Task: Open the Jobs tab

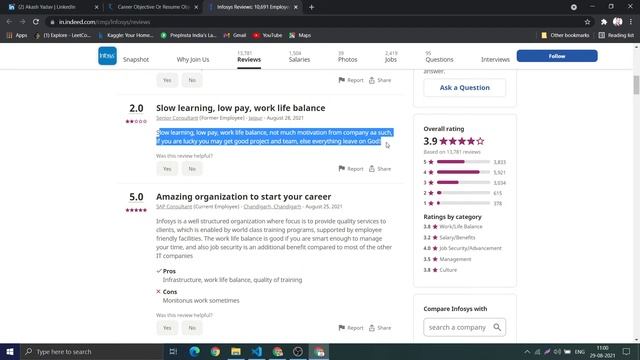Action: pos(391,57)
